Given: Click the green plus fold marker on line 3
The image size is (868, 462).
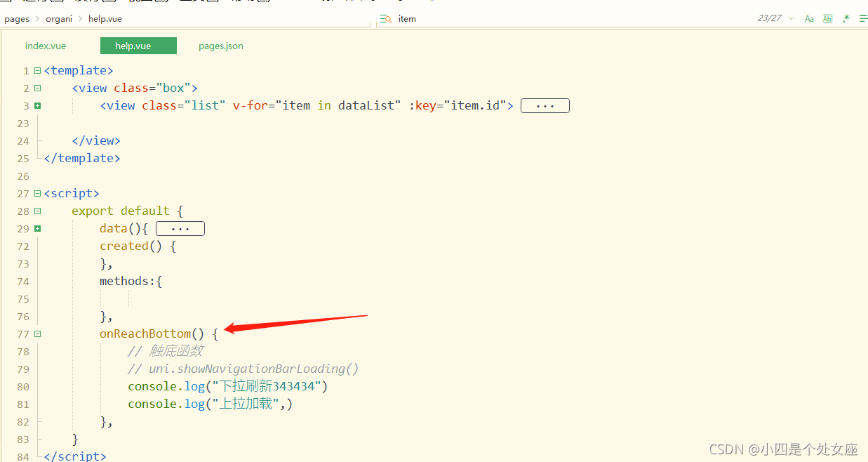Looking at the screenshot, I should click(37, 105).
